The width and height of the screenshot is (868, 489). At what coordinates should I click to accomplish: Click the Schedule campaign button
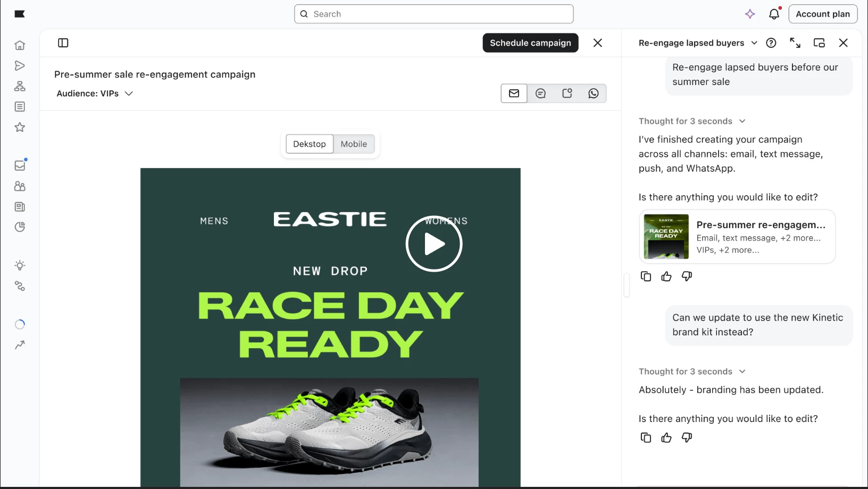tap(530, 43)
